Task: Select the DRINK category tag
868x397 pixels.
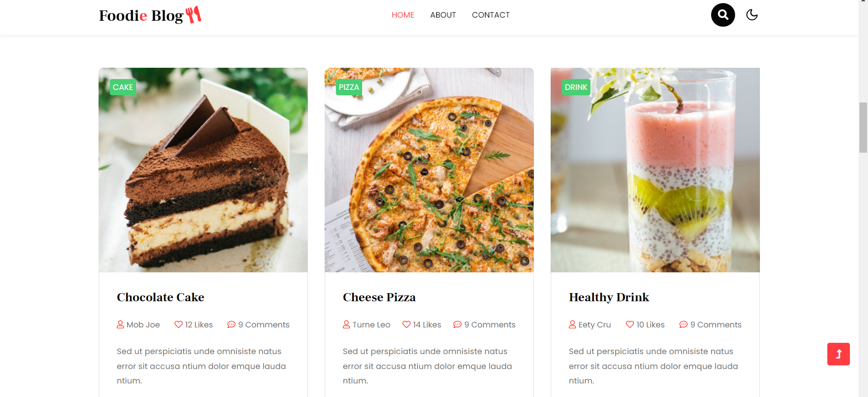Action: (576, 87)
